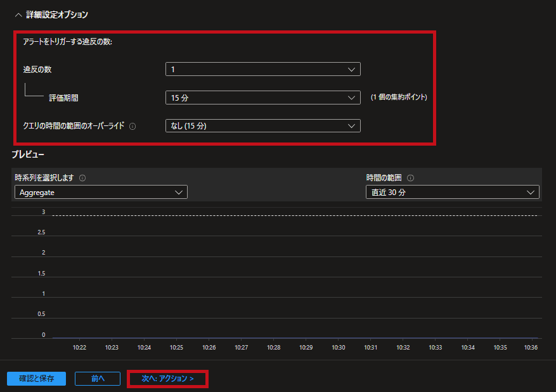Click the info icon next to 時系列を選択します
556x392 pixels.
coord(82,178)
